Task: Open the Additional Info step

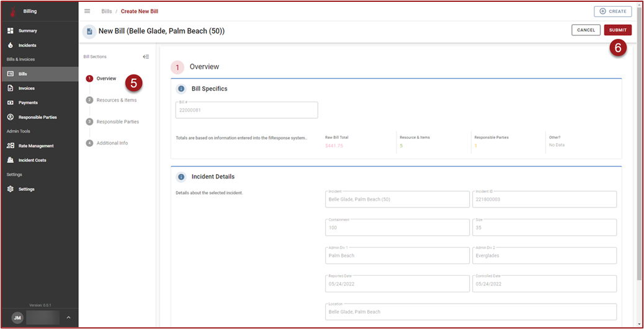Action: pyautogui.click(x=112, y=143)
